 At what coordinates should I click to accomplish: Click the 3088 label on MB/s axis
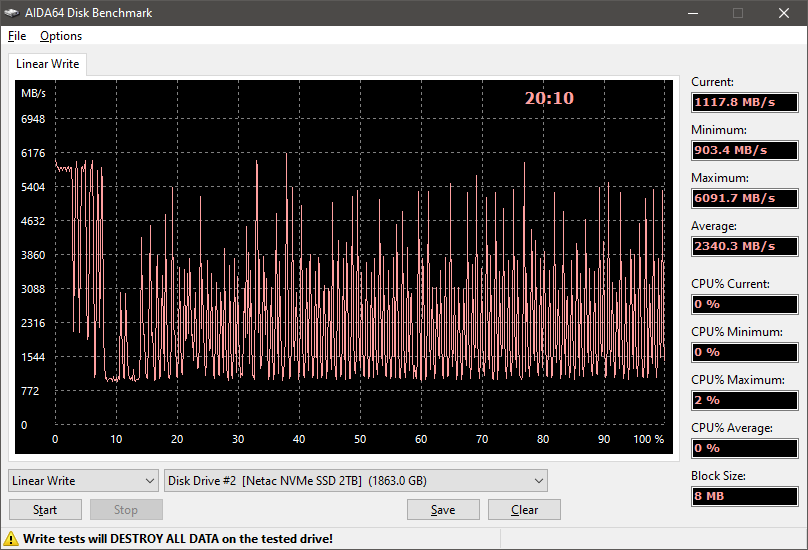pyautogui.click(x=33, y=289)
